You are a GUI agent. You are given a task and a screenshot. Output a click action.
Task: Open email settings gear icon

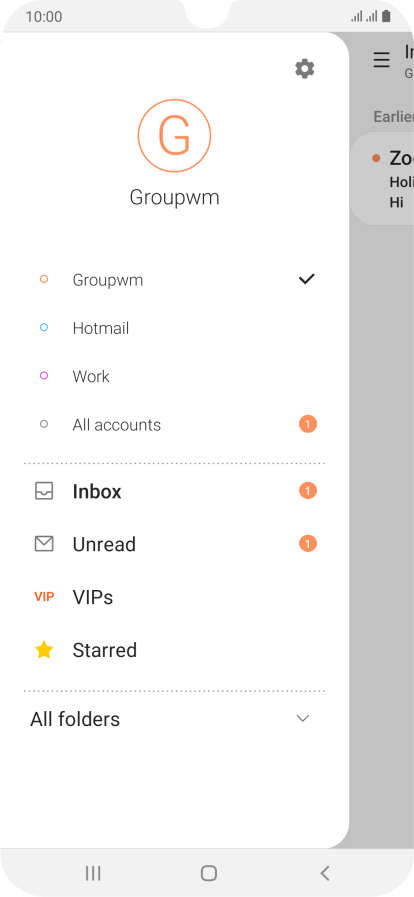(x=304, y=69)
